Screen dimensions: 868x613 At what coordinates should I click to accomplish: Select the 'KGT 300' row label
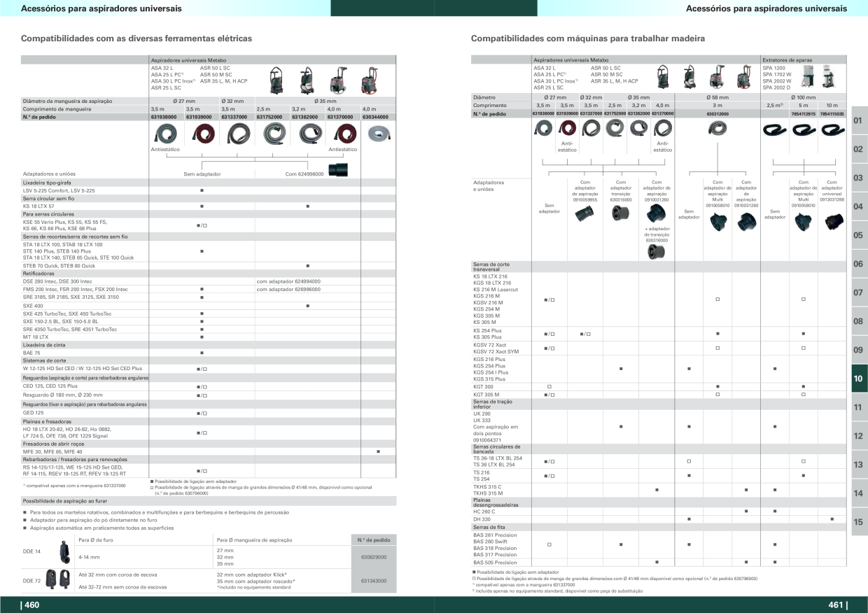pos(484,386)
